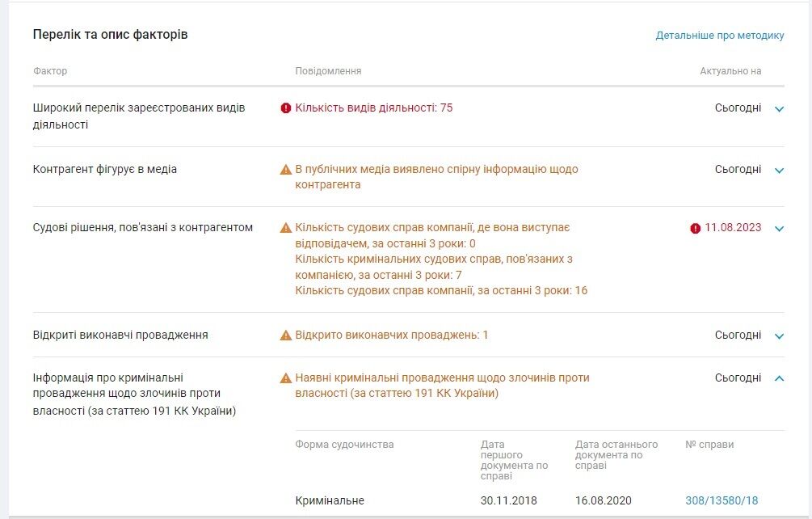812x519 pixels.
Task: Expand the 'Відкриті виконавчі провадження' row
Action: (778, 335)
